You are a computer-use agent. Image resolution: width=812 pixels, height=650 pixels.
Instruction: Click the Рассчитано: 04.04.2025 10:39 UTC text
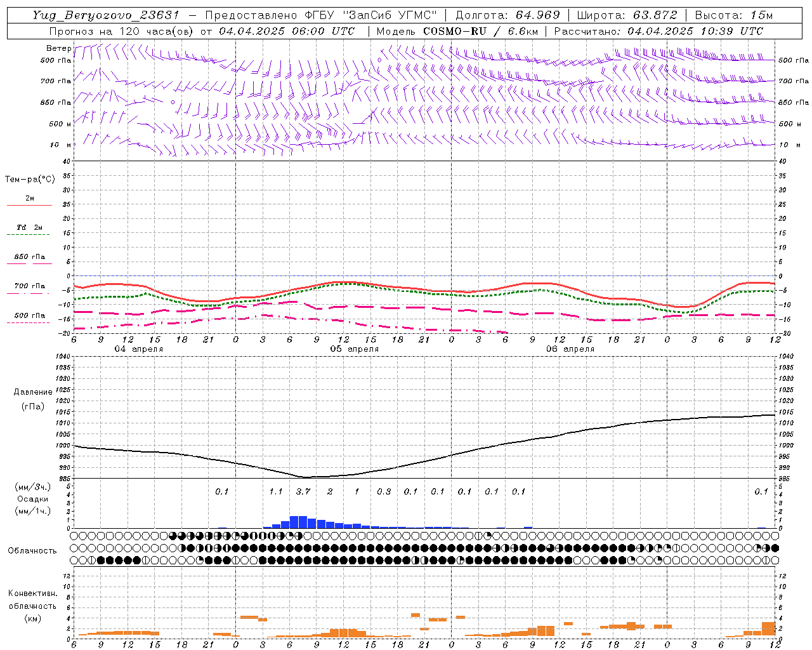[658, 31]
